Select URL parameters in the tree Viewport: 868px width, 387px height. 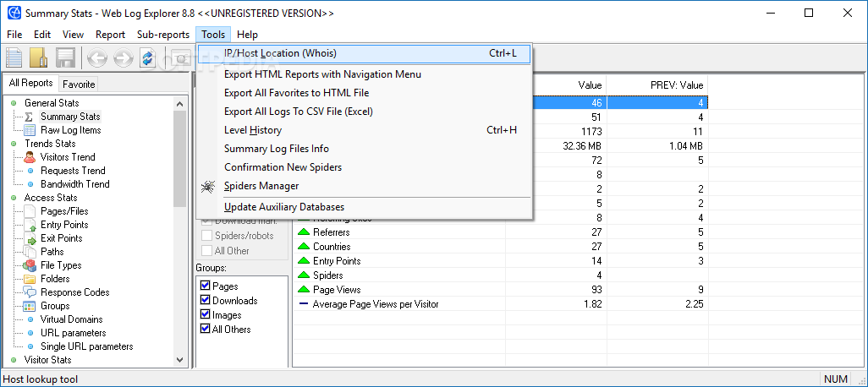[74, 333]
